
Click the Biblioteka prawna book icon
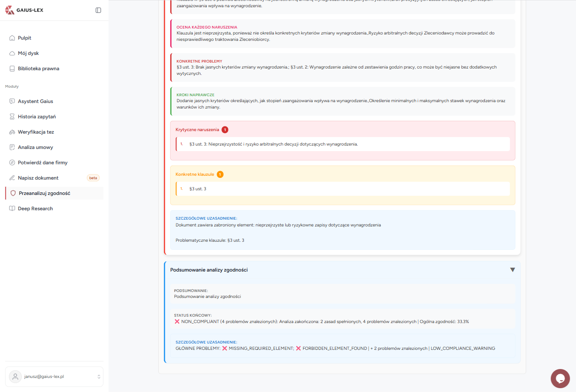[12, 69]
